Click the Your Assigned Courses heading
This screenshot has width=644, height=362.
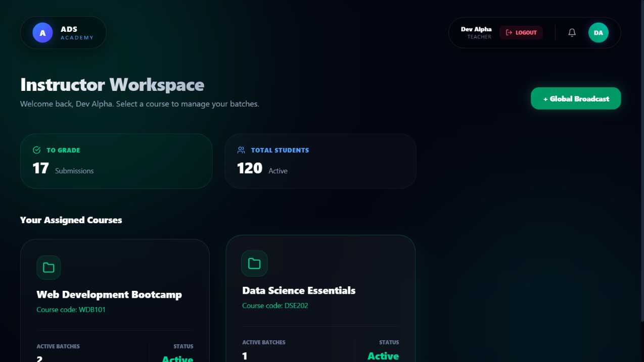tap(71, 220)
